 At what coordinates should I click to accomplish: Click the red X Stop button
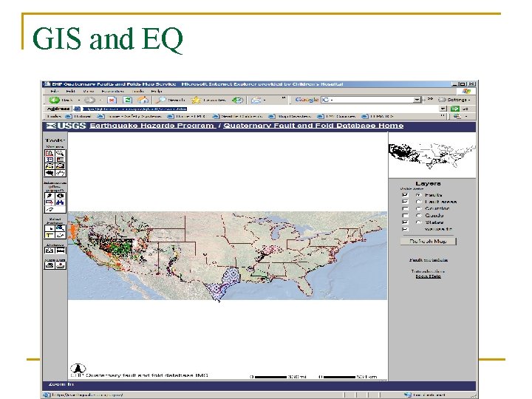pyautogui.click(x=112, y=100)
